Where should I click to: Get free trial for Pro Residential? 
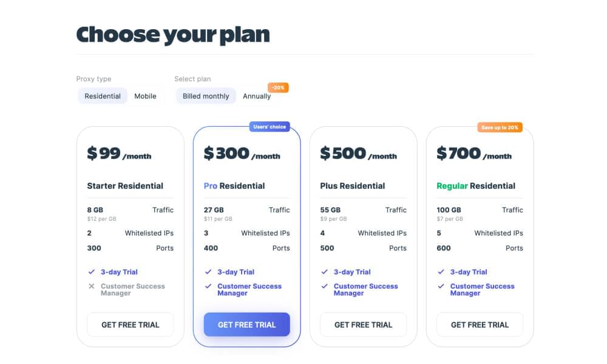click(x=246, y=325)
